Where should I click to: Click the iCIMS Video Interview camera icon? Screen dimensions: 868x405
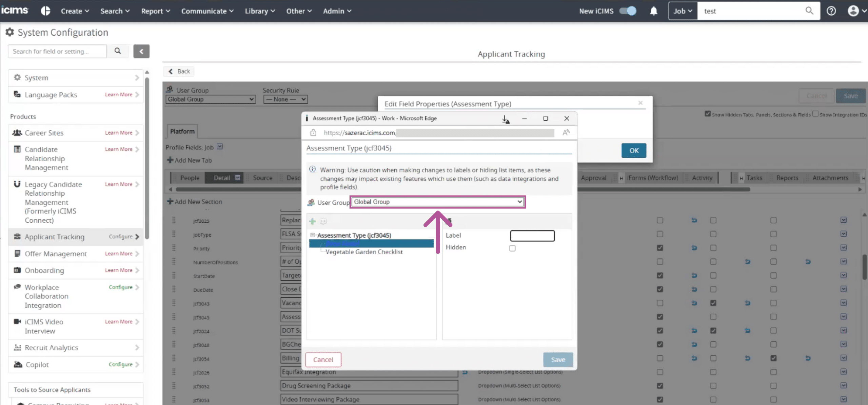point(17,321)
